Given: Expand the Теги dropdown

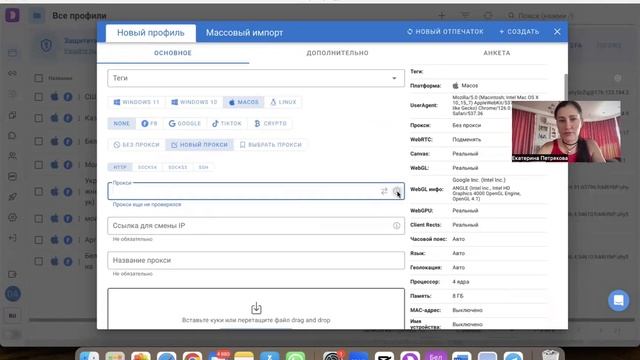Looking at the screenshot, I should point(256,78).
